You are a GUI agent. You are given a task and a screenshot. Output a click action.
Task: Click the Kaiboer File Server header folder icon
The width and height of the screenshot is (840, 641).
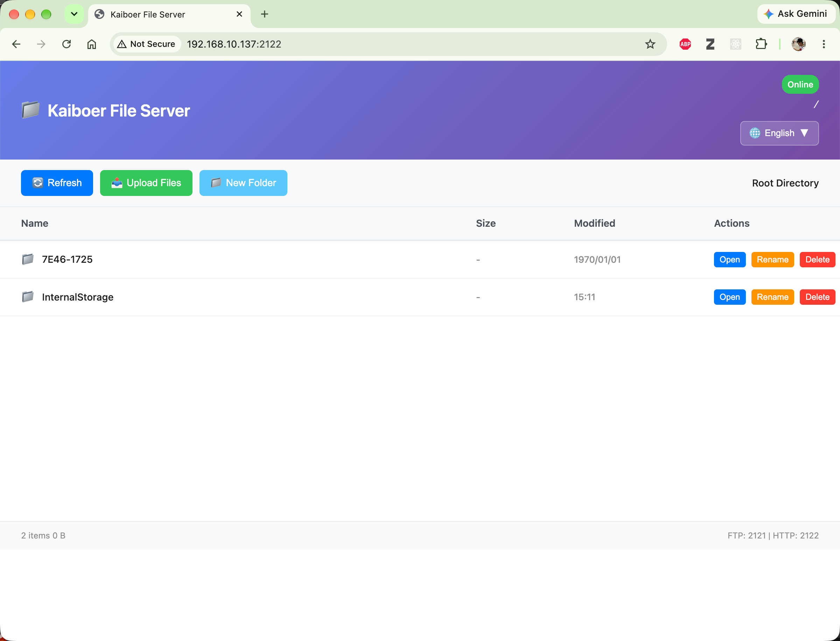30,110
